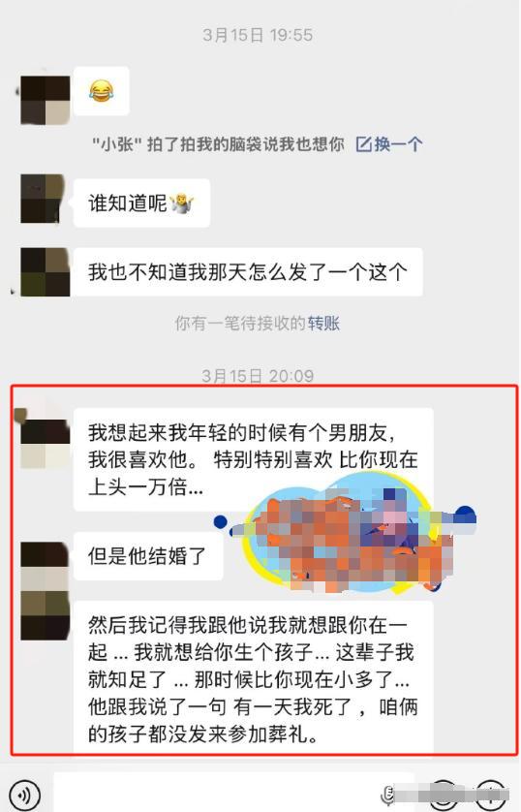Select message starting 然后我记得我跟他说
Image resolution: width=521 pixels, height=812 pixels.
(254, 679)
